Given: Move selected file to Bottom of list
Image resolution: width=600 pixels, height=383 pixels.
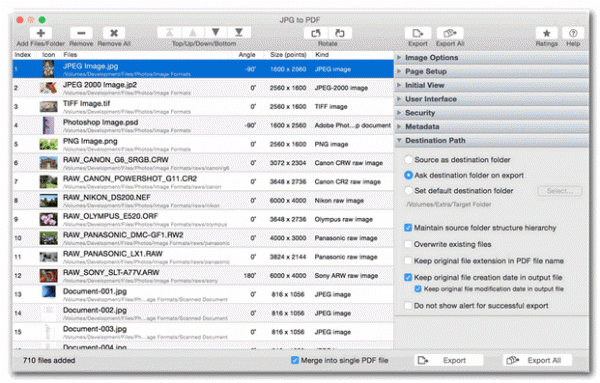Looking at the screenshot, I should [239, 33].
